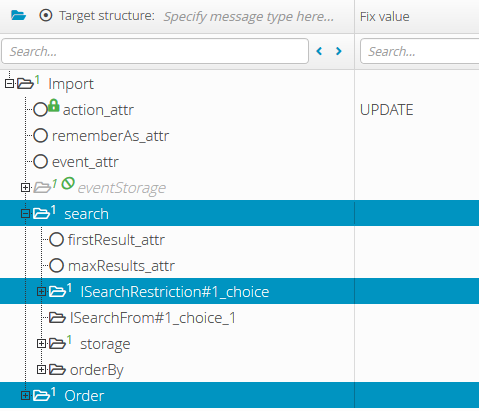The image size is (479, 411).
Task: Go to next search result arrow
Action: coord(339,51)
